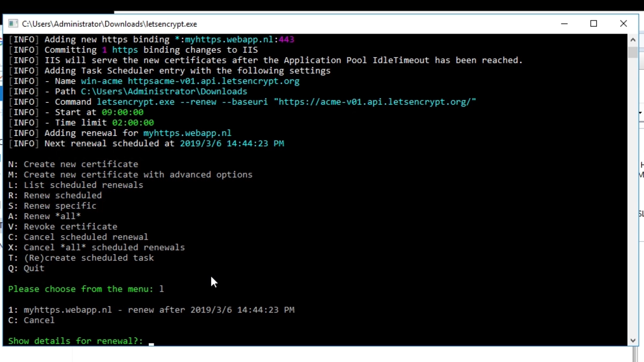The image size is (644, 362).
Task: Click the 'T: (Re)create scheduled task' line
Action: [81, 258]
